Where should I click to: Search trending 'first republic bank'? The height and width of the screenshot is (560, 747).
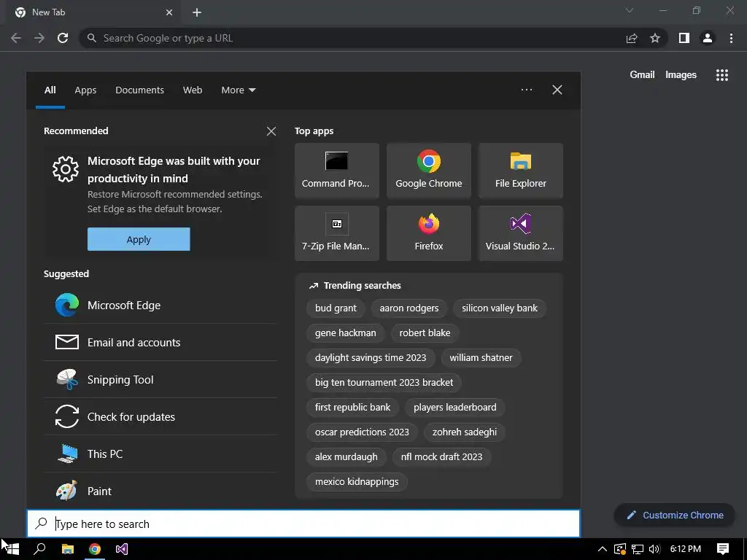[352, 407]
